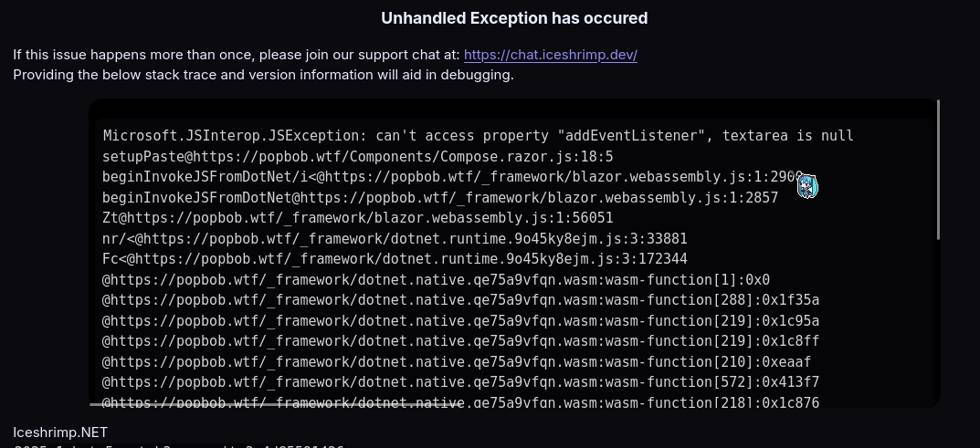Click the Microsoft.JSInterop.JSException error line
Screen dimensions: 980x448
coord(478,136)
